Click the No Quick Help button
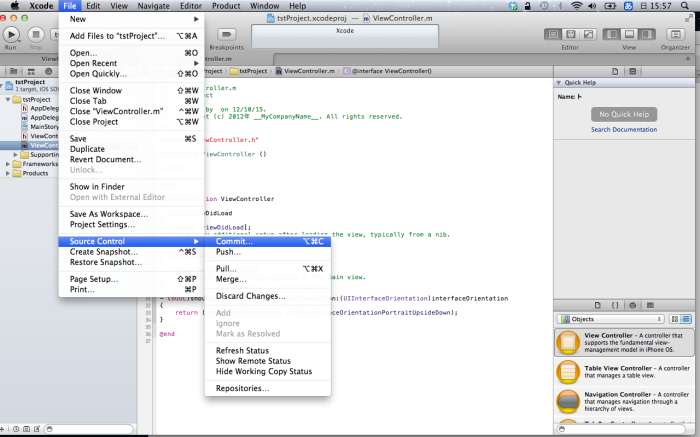700x437 pixels. pyautogui.click(x=624, y=114)
